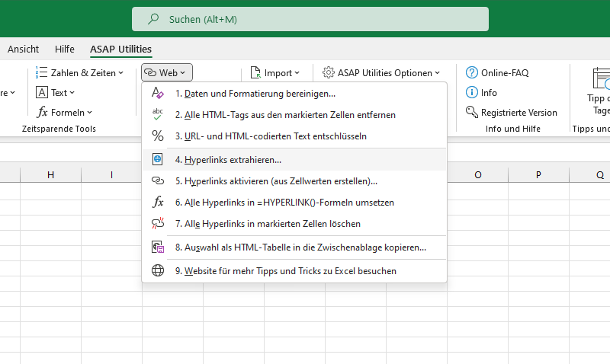This screenshot has height=364, width=610.
Task: Click the Info button label
Action: coord(489,92)
